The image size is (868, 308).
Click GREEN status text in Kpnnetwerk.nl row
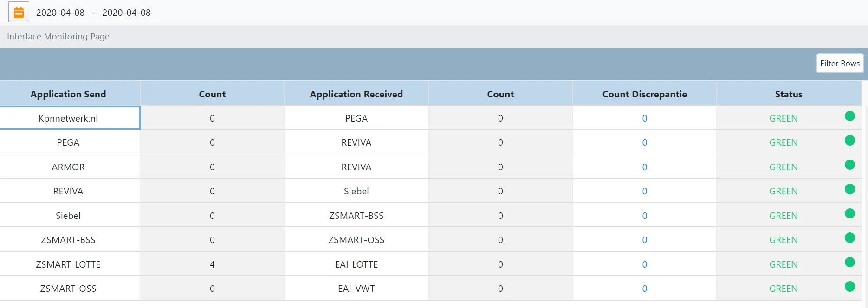click(784, 118)
